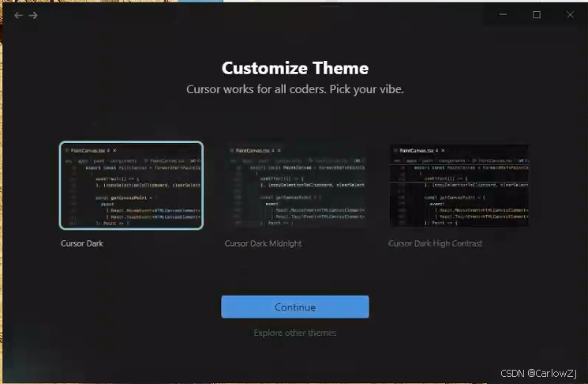Maximize the Cursor setup window

pyautogui.click(x=537, y=15)
